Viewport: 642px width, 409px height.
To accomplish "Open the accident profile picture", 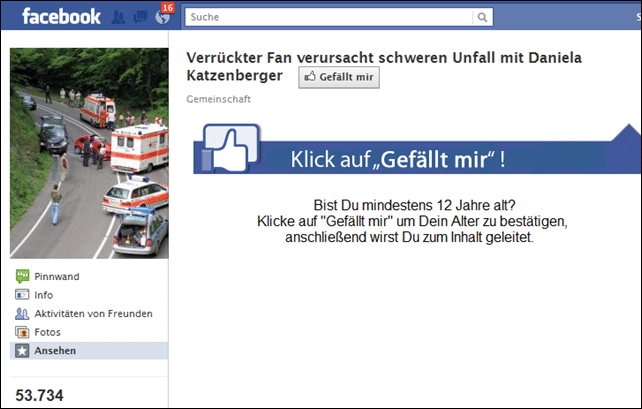I will pos(89,153).
